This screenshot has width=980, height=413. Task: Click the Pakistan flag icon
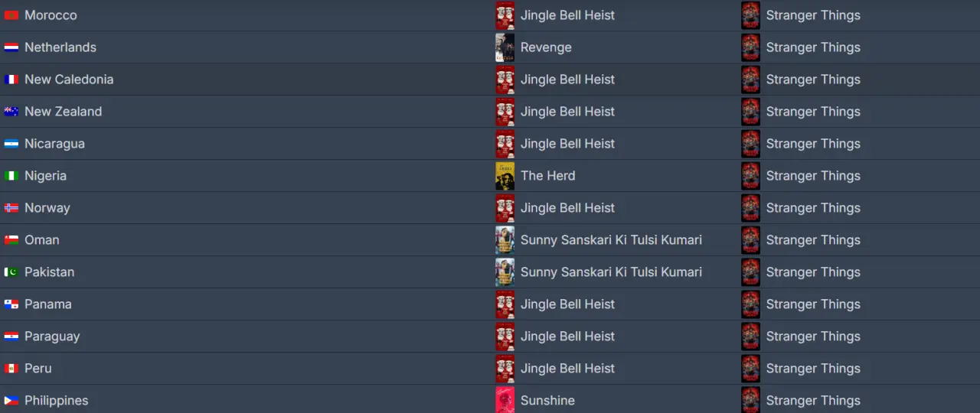(11, 272)
